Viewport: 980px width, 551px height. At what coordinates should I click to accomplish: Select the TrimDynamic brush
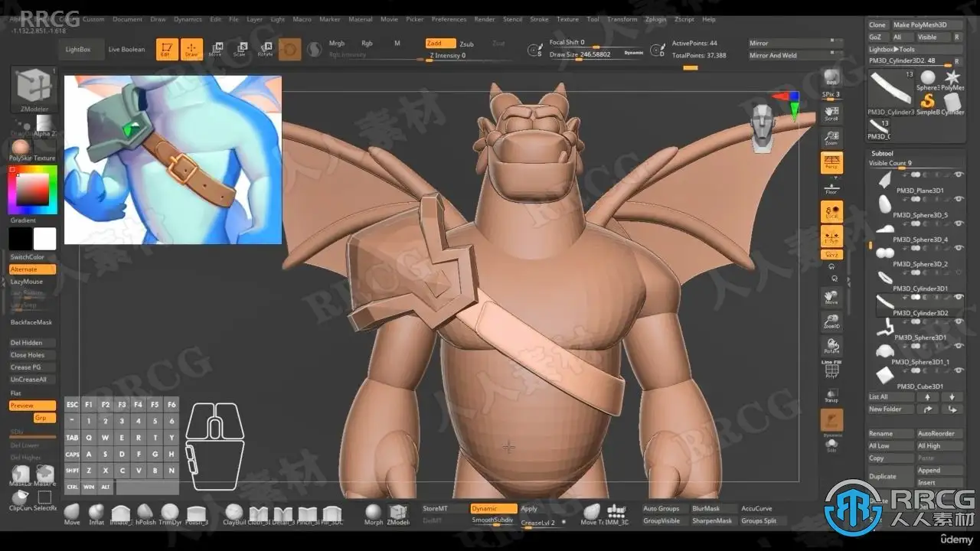click(x=169, y=514)
